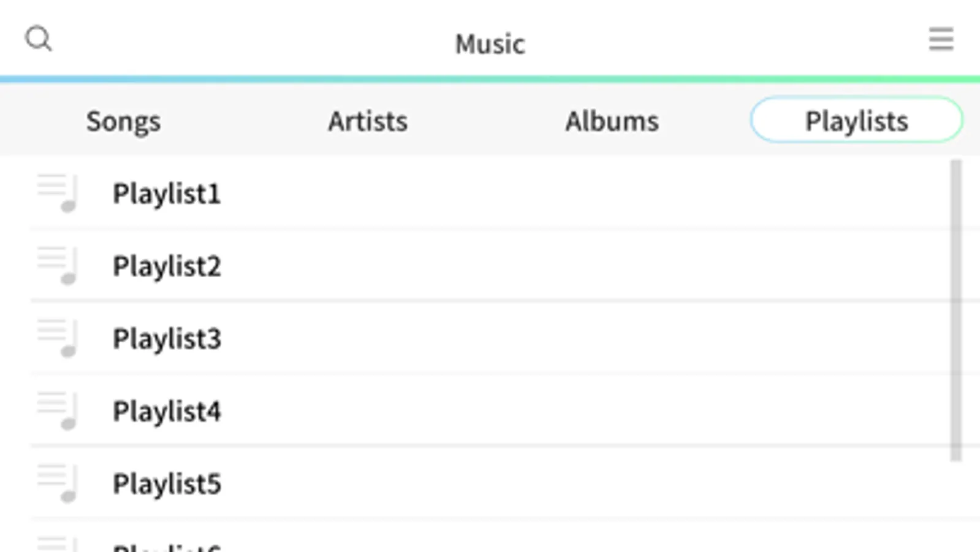The height and width of the screenshot is (552, 980).
Task: Select the Playlist5 label
Action: click(x=167, y=483)
